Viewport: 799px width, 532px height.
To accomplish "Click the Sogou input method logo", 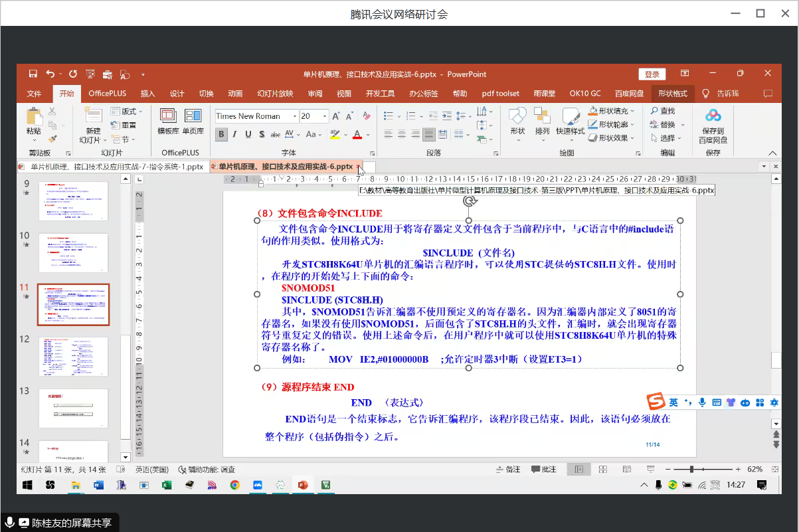I will [656, 402].
